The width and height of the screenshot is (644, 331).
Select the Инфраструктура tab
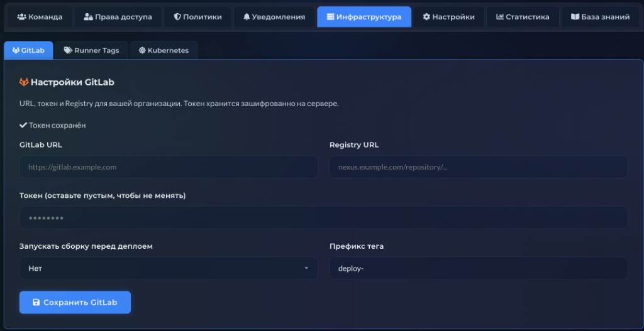coord(364,17)
